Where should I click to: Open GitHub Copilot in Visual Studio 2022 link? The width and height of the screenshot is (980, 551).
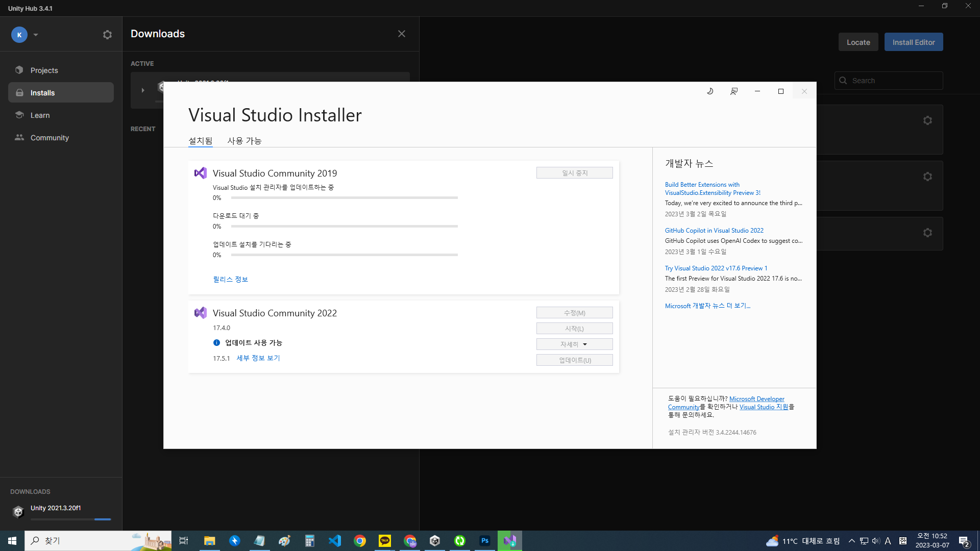click(714, 231)
